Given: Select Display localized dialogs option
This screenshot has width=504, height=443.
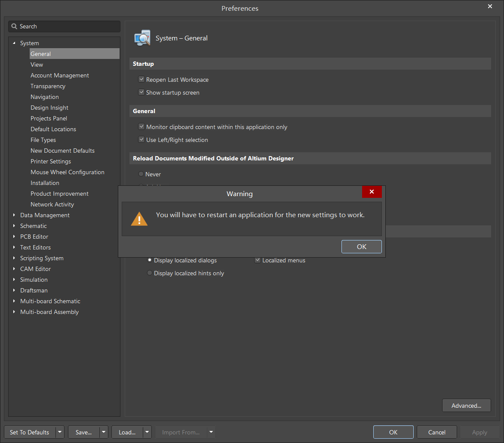Looking at the screenshot, I should tap(150, 260).
